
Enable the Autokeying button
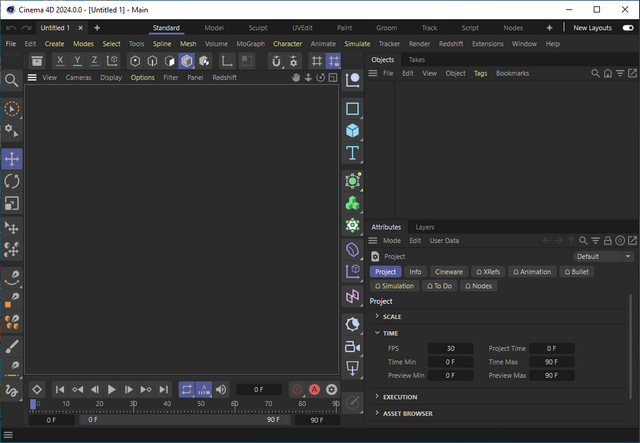[x=314, y=390]
